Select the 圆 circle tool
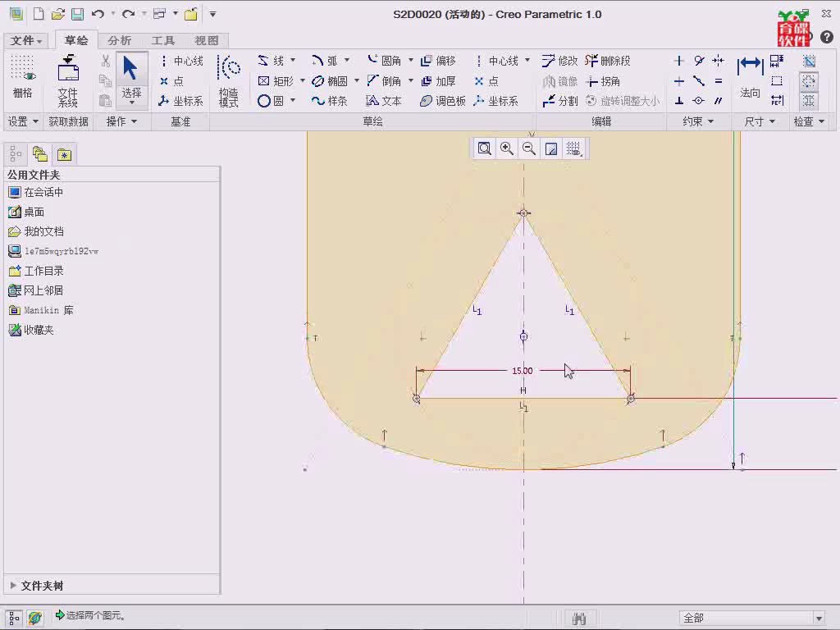The width and height of the screenshot is (840, 630). click(x=271, y=101)
